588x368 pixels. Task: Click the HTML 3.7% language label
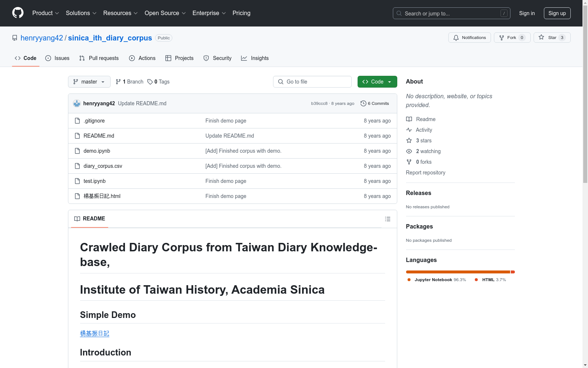point(494,280)
